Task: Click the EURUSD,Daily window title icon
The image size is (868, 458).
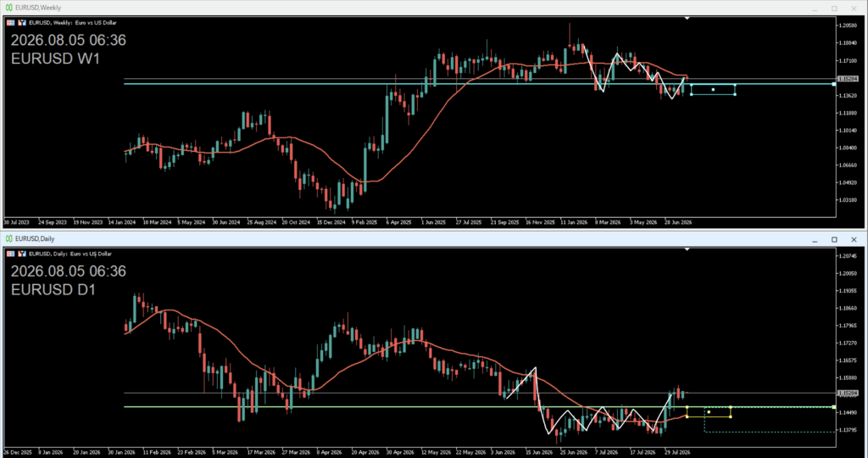Action: [8, 238]
